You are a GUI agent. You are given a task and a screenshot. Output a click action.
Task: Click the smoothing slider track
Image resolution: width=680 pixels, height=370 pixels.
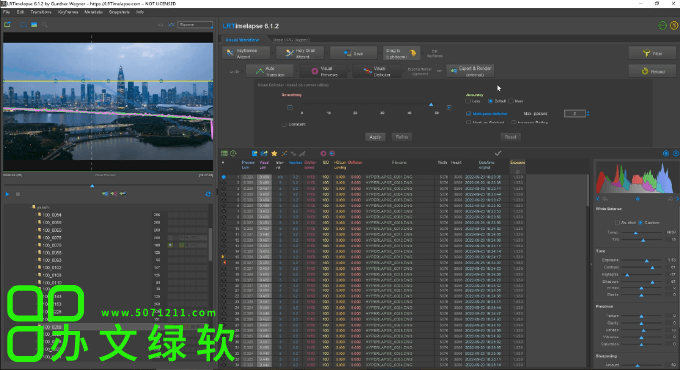point(369,105)
